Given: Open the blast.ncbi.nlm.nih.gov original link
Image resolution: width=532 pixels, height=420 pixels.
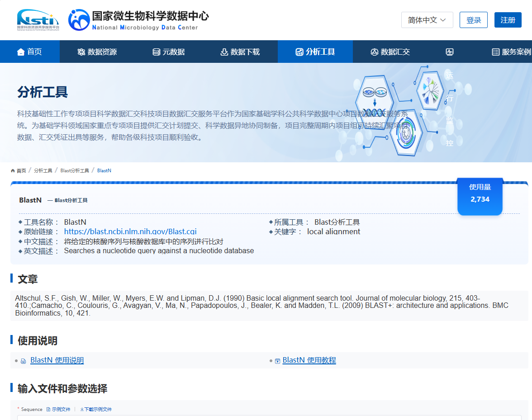Looking at the screenshot, I should coord(130,231).
